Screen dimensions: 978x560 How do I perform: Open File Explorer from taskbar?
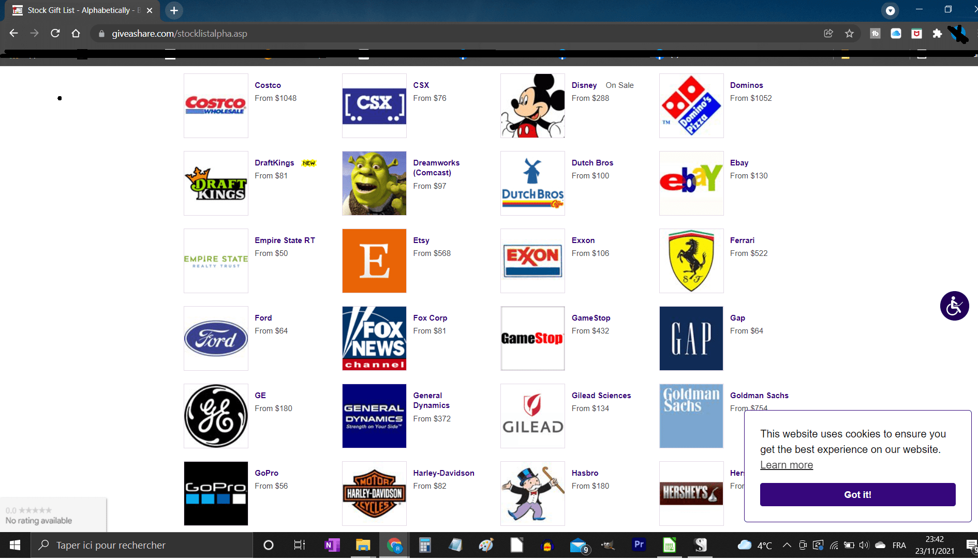click(x=363, y=545)
